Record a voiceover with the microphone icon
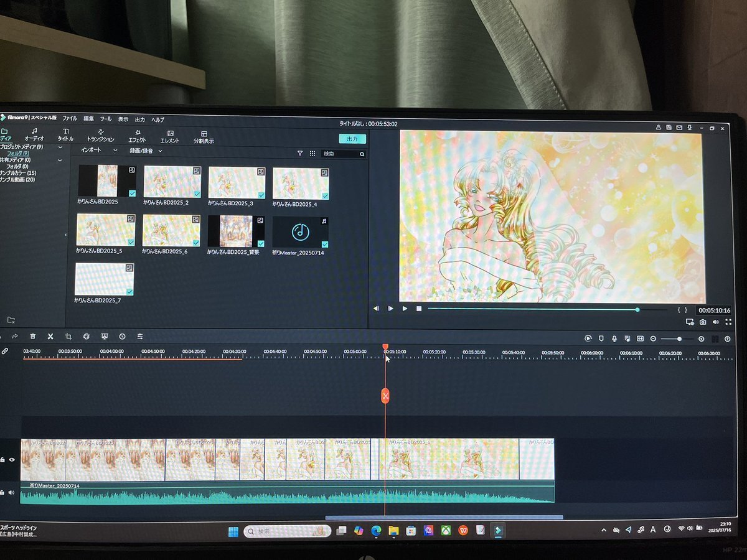The height and width of the screenshot is (560, 747). click(614, 338)
